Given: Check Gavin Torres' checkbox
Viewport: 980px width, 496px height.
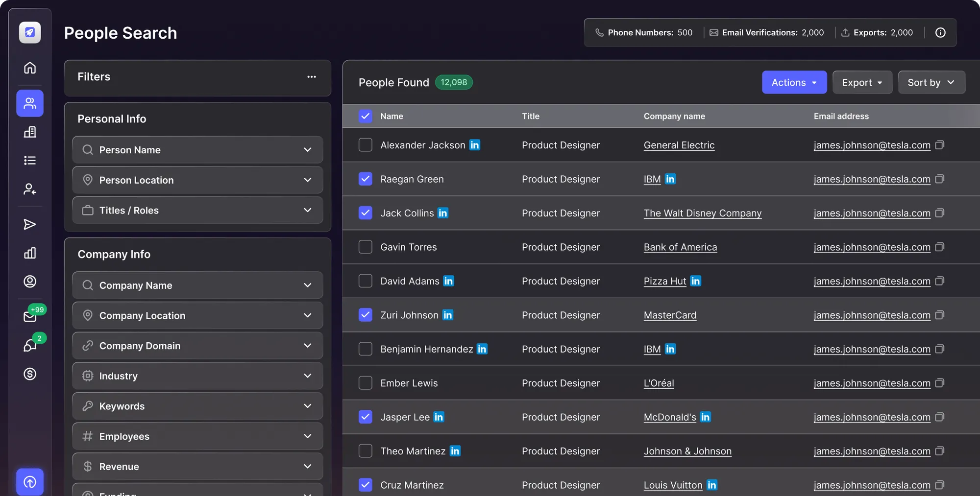Looking at the screenshot, I should pos(366,247).
